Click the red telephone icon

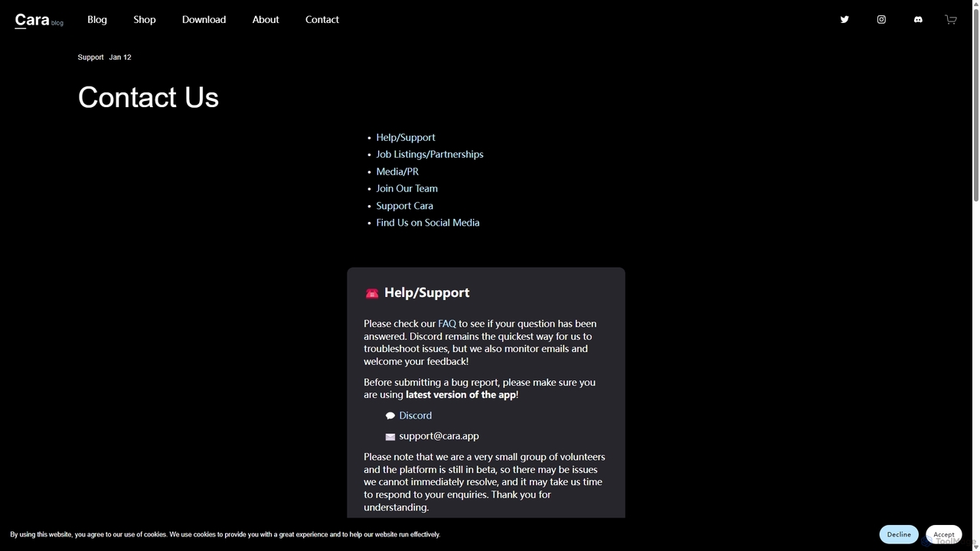372,293
